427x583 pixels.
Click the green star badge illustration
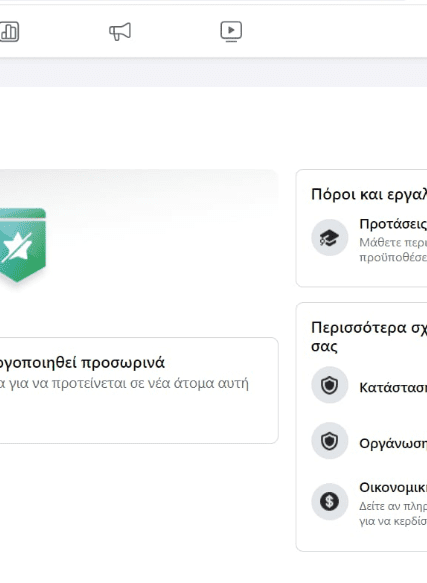pyautogui.click(x=22, y=245)
